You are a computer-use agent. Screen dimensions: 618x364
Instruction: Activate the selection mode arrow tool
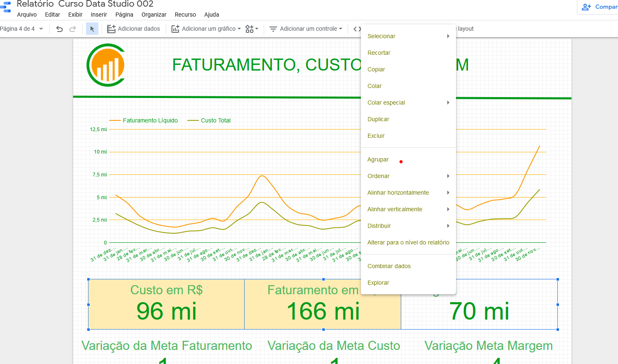tap(92, 29)
